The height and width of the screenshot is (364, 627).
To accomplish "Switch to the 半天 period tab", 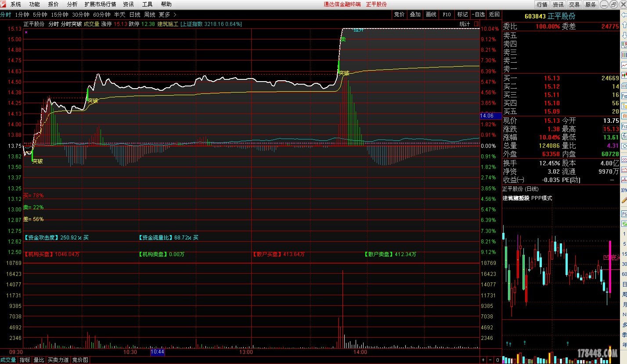I will [x=119, y=14].
